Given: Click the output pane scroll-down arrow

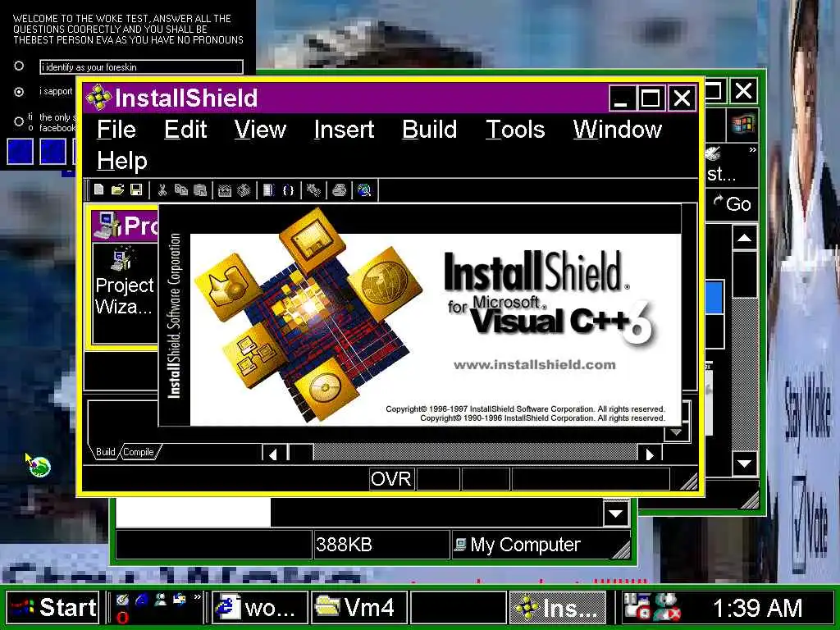Looking at the screenshot, I should (676, 431).
